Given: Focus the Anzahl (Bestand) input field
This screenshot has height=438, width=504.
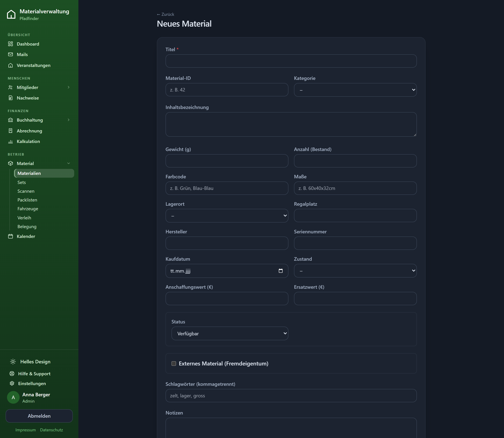Looking at the screenshot, I should coord(355,161).
